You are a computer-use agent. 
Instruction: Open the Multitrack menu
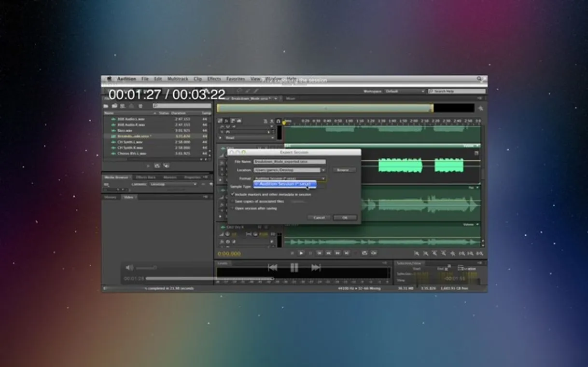pyautogui.click(x=178, y=79)
